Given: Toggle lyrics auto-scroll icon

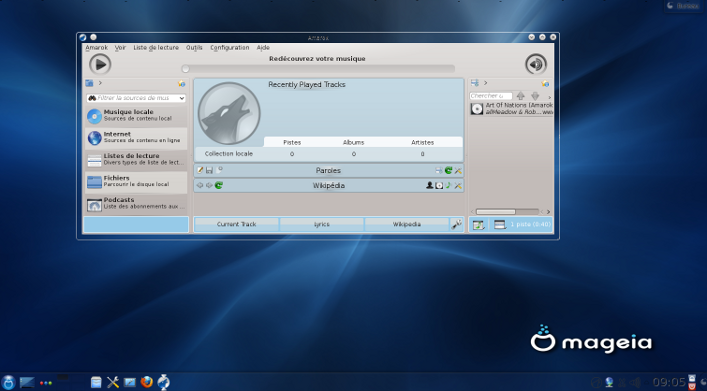Looking at the screenshot, I should (439, 170).
